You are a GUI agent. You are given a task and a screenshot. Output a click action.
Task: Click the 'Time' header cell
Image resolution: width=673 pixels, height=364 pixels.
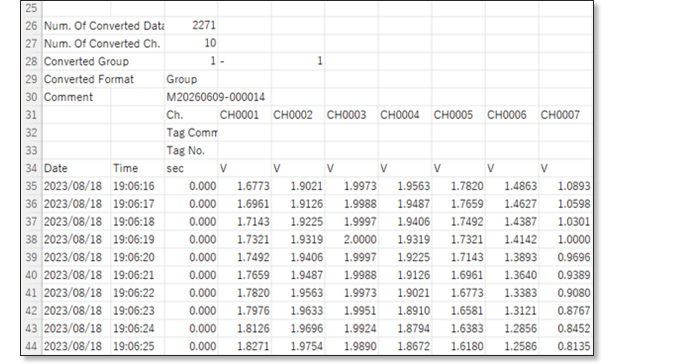tap(137, 168)
